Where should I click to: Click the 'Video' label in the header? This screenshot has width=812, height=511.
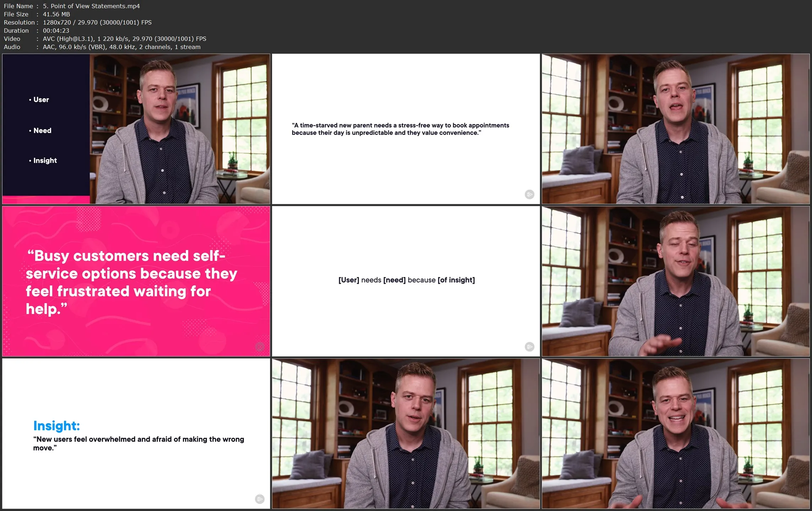coord(12,39)
